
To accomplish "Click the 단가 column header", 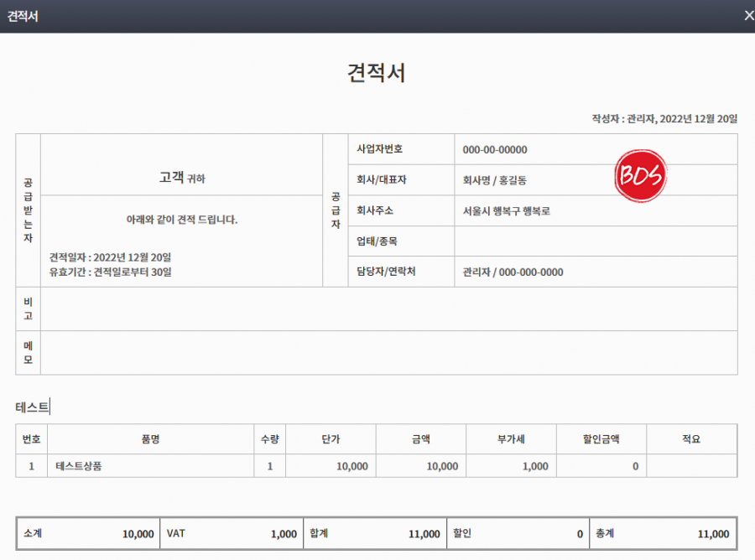I will pyautogui.click(x=331, y=439).
